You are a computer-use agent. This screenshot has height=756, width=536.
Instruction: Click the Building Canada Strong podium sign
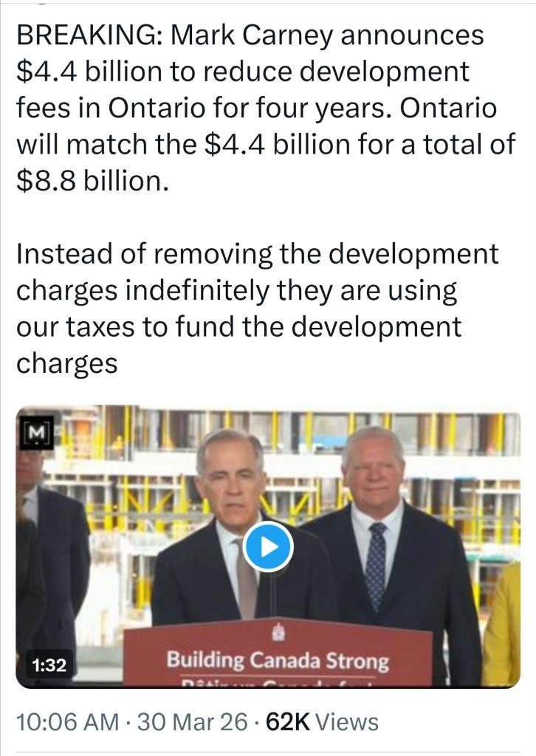(278, 653)
